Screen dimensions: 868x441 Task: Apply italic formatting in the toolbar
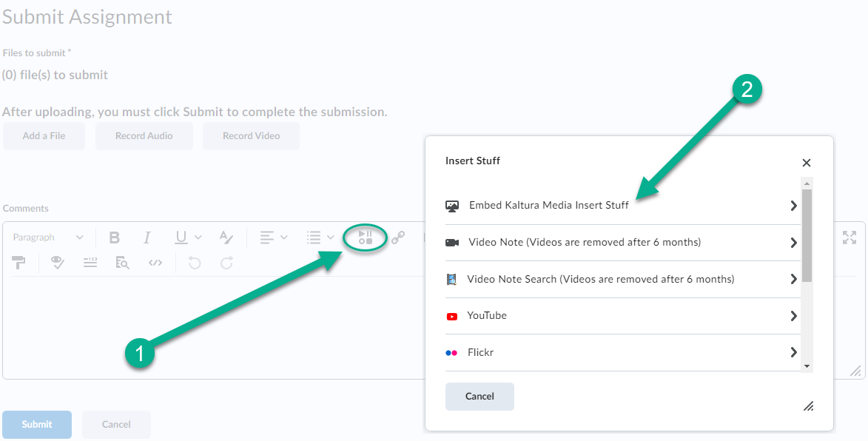tap(147, 238)
